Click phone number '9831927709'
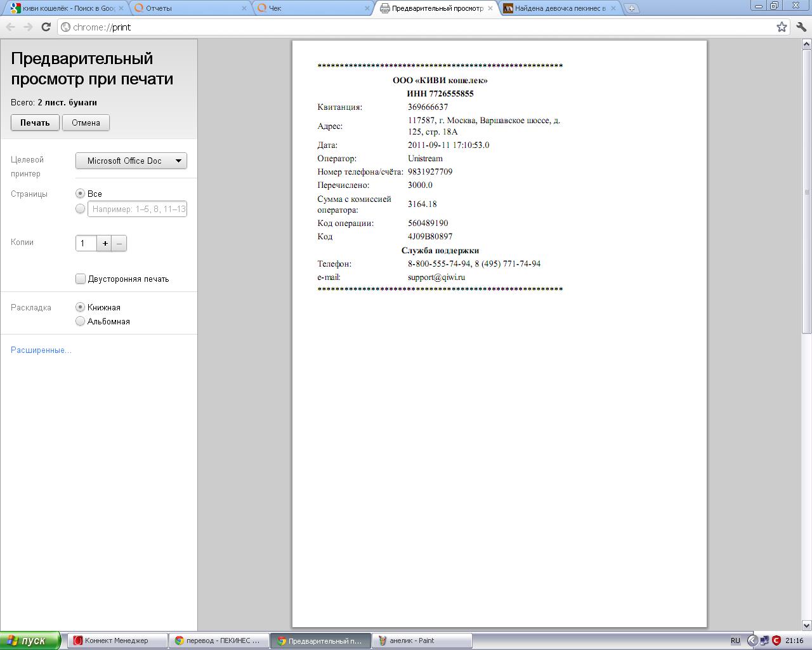Image resolution: width=812 pixels, height=650 pixels. [430, 171]
